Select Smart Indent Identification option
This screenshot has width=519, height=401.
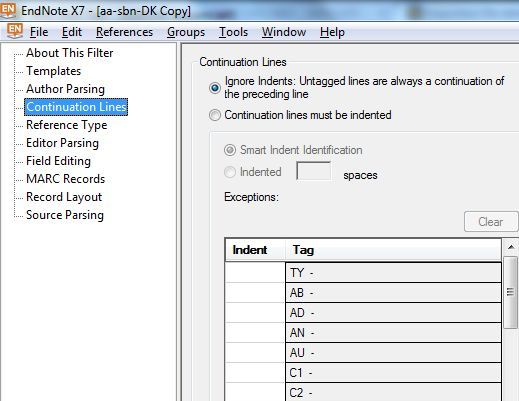tap(230, 150)
